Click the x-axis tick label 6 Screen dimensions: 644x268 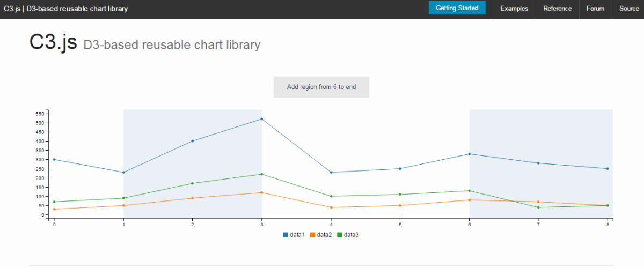click(x=470, y=224)
